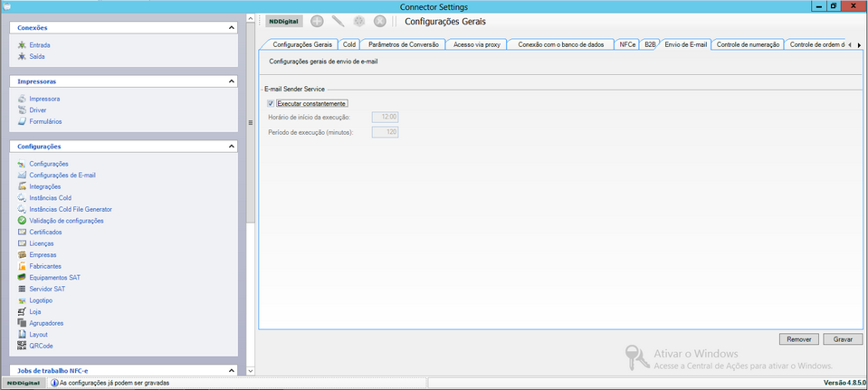Screen dimensions: 868x390
Task: Click the sidebar splitter handle
Action: (x=250, y=123)
